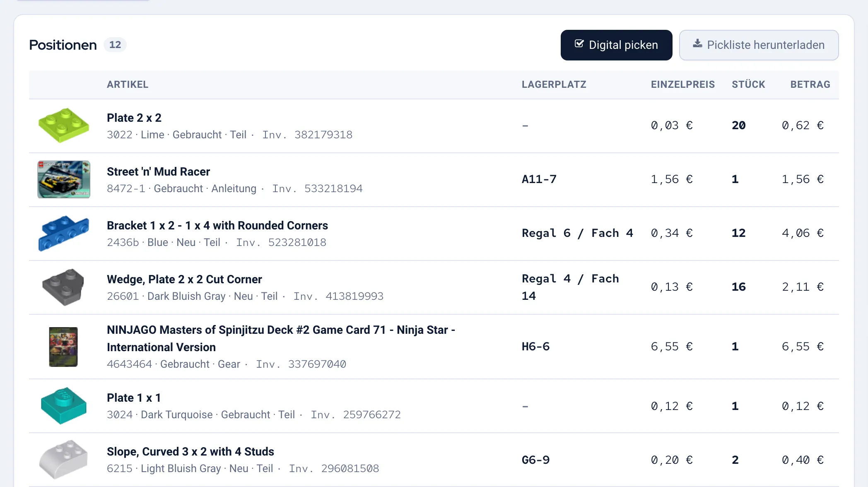Screen dimensions: 868x487
Task: Click the Positionen section heading
Action: point(63,45)
